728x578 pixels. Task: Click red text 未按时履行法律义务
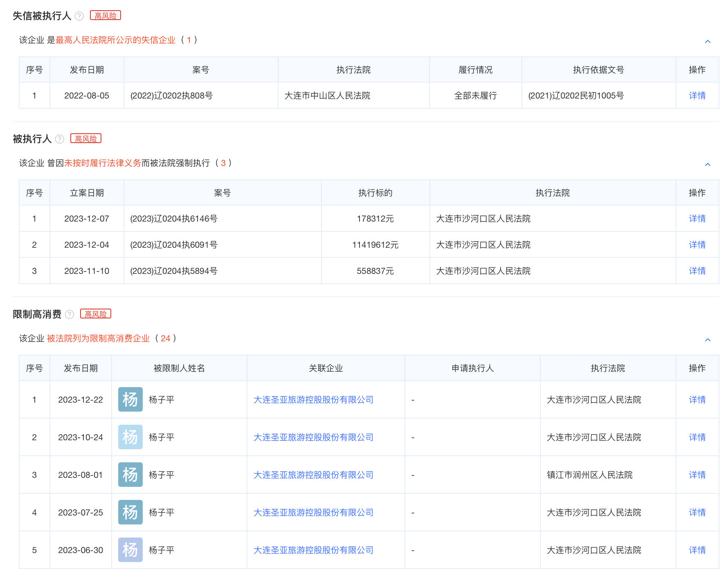103,163
